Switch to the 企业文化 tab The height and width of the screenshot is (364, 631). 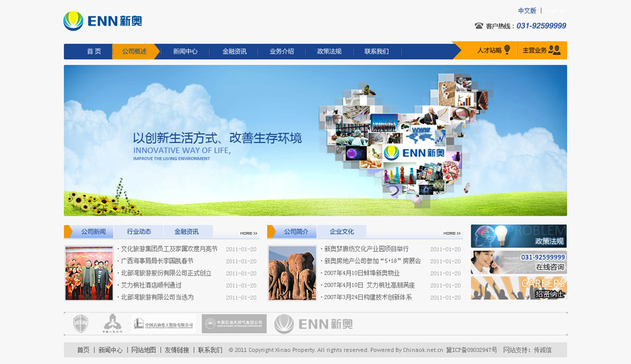(x=342, y=232)
